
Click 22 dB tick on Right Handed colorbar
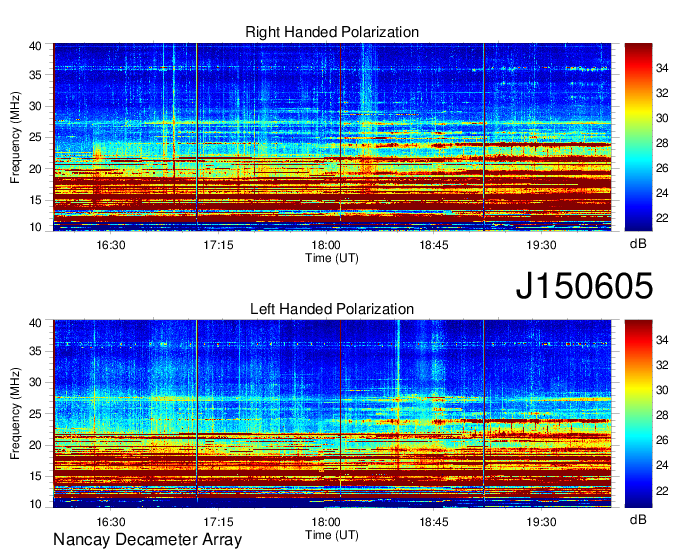pos(662,218)
